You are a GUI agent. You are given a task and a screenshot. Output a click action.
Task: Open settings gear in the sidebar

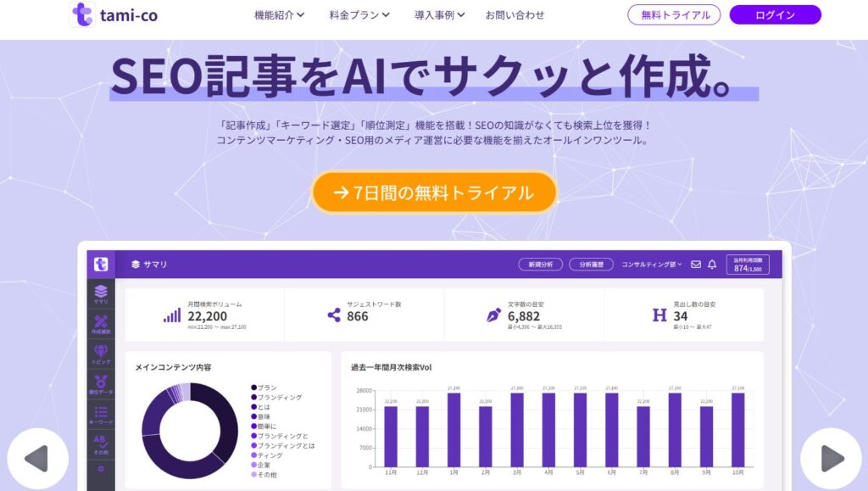coord(101,469)
